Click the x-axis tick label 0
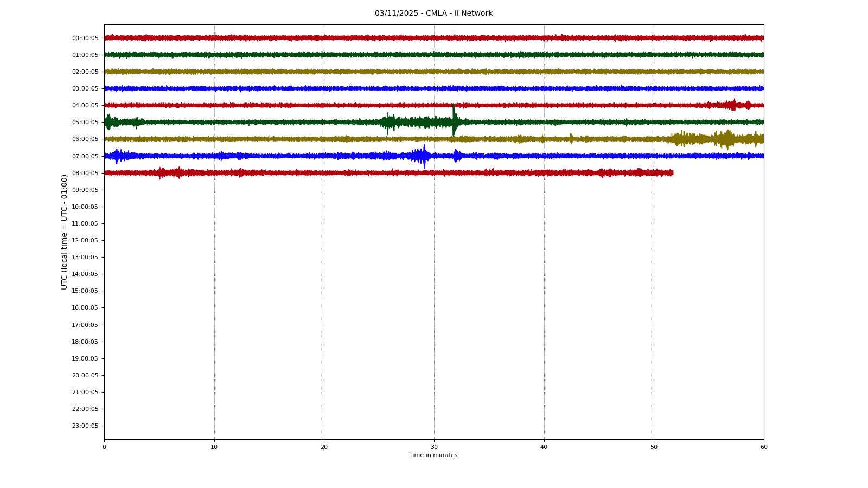 click(104, 447)
